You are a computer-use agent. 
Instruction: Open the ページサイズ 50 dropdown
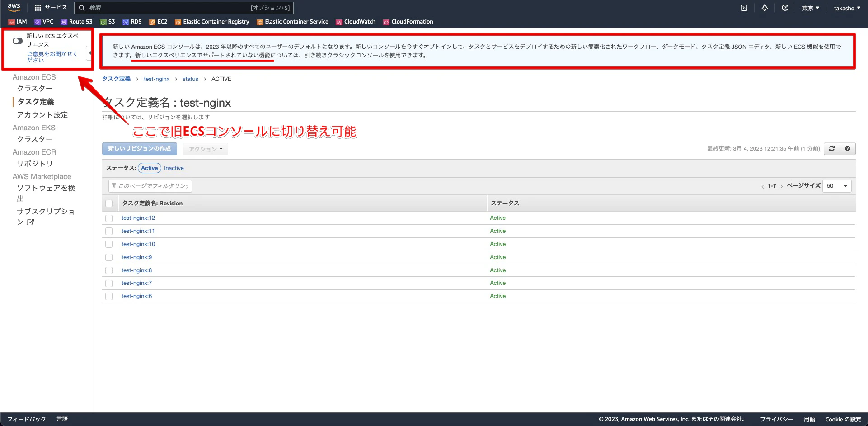(x=837, y=186)
